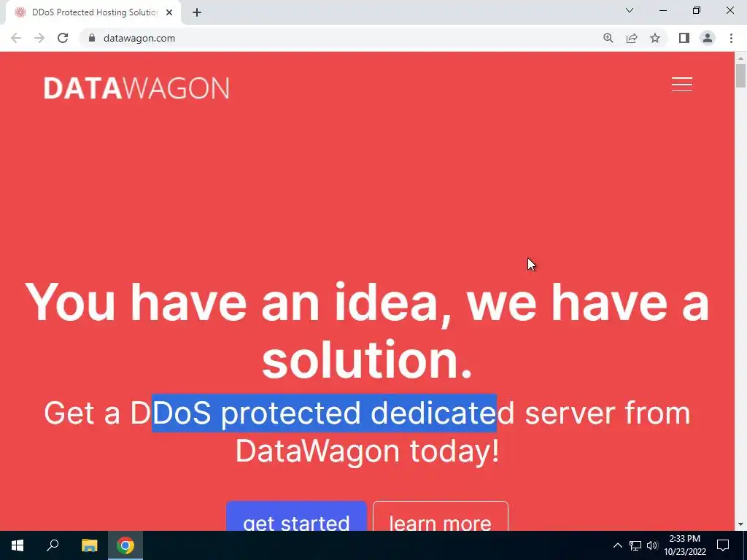
Task: Bookmark this page with star icon
Action: [655, 38]
